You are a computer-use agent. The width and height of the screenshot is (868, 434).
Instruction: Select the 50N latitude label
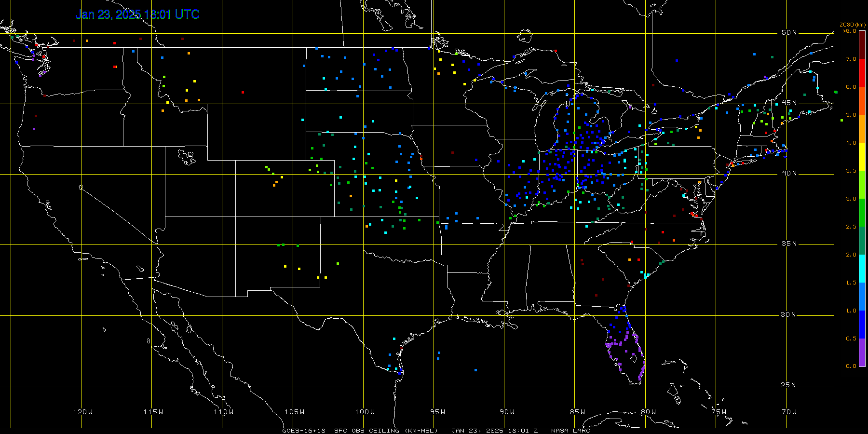coord(789,33)
